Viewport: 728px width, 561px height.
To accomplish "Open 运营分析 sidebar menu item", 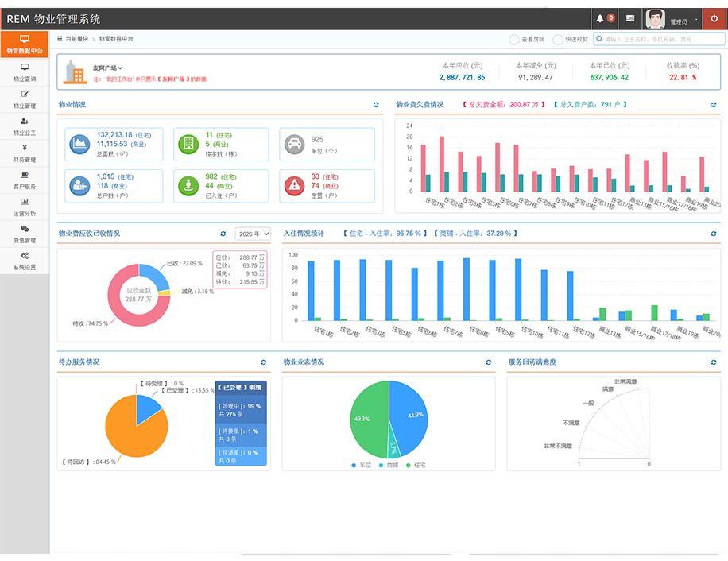I will pos(25,207).
